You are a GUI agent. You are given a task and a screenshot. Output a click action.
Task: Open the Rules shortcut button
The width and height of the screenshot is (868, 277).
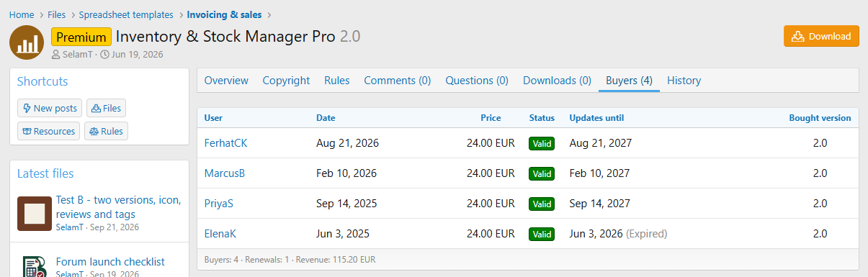[106, 131]
